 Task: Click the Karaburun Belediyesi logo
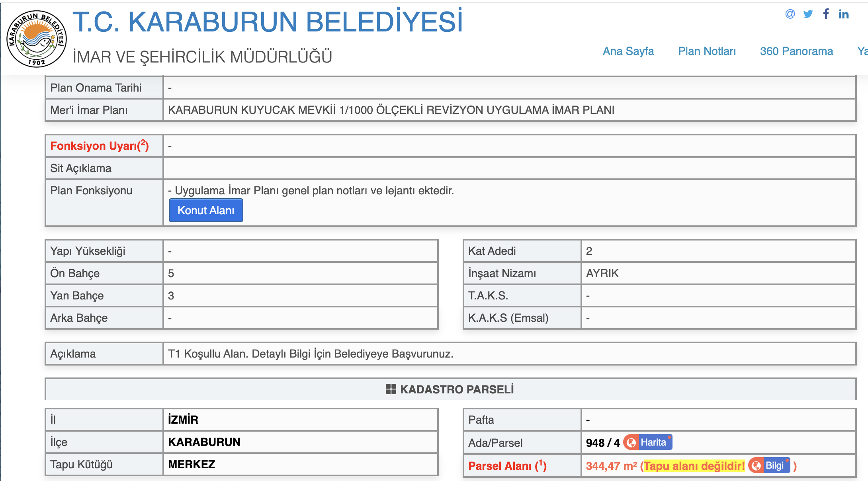click(x=37, y=39)
